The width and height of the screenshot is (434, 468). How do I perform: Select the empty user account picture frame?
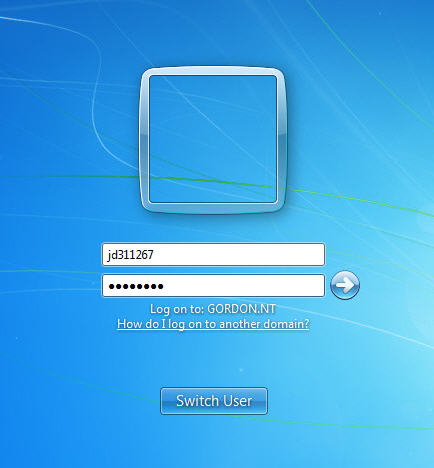pyautogui.click(x=213, y=140)
